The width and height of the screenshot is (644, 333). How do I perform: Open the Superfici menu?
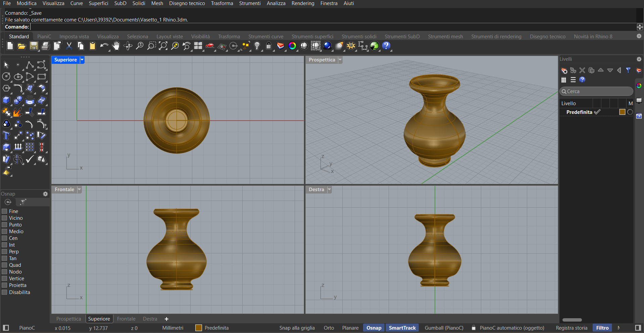point(98,3)
